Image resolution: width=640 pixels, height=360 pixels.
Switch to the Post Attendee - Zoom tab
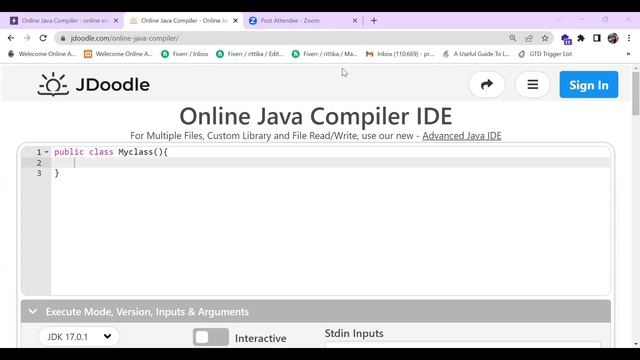pyautogui.click(x=303, y=20)
